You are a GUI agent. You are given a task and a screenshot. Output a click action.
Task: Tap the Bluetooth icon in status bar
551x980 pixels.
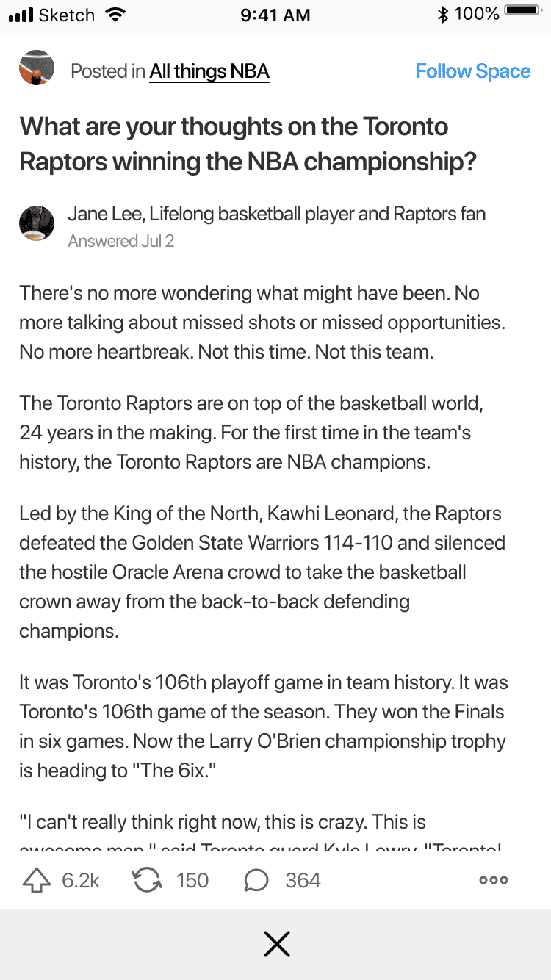[443, 14]
